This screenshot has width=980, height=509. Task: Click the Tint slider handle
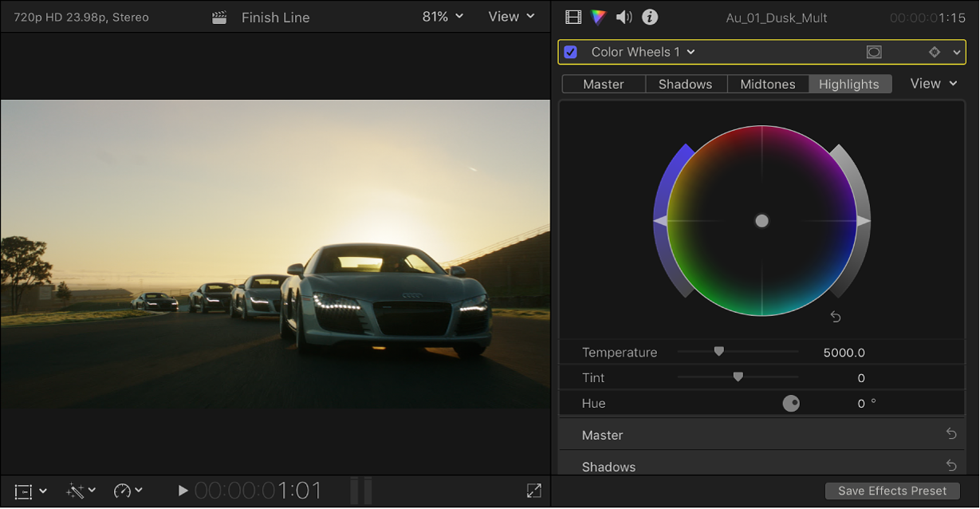click(738, 377)
